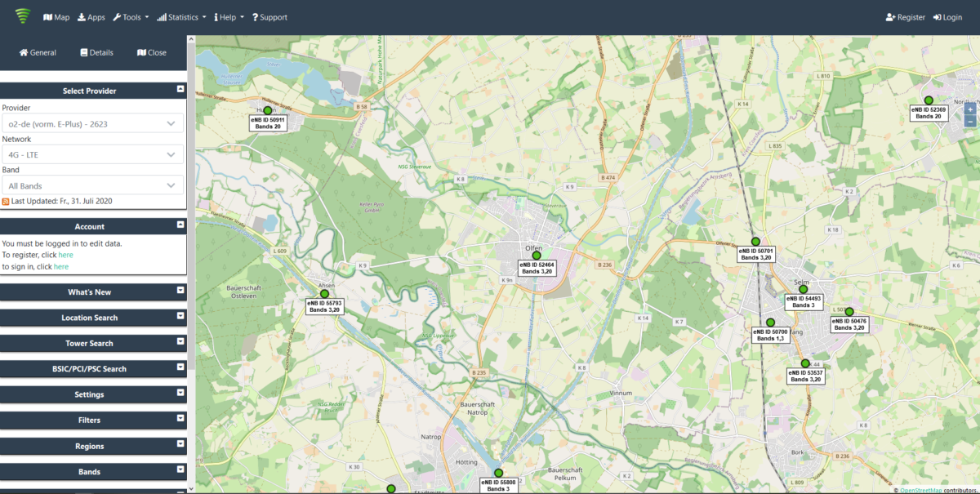This screenshot has width=980, height=494.
Task: Open the Network dropdown showing 4G - LTE
Action: pyautogui.click(x=92, y=154)
